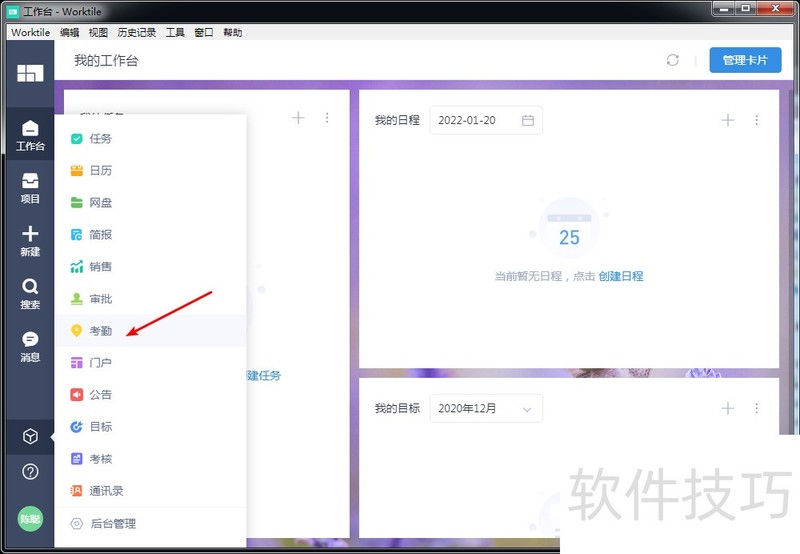Close the Worktile window

tap(776, 8)
